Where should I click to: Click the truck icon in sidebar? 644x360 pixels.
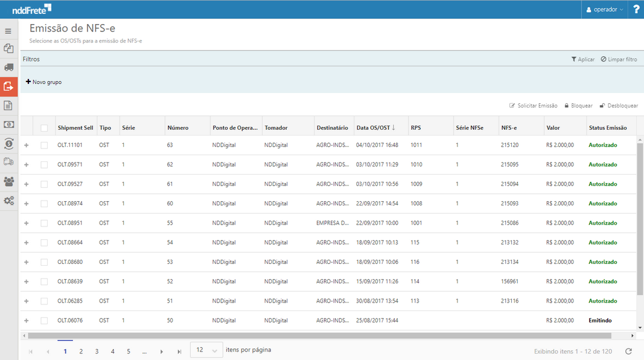point(8,68)
